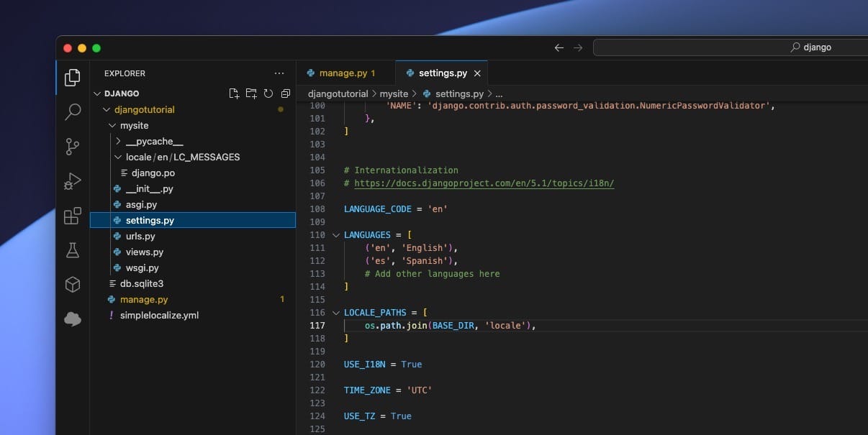Viewport: 868px width, 435px height.
Task: Click the 'Spanish' string in the code
Action: coord(427,261)
